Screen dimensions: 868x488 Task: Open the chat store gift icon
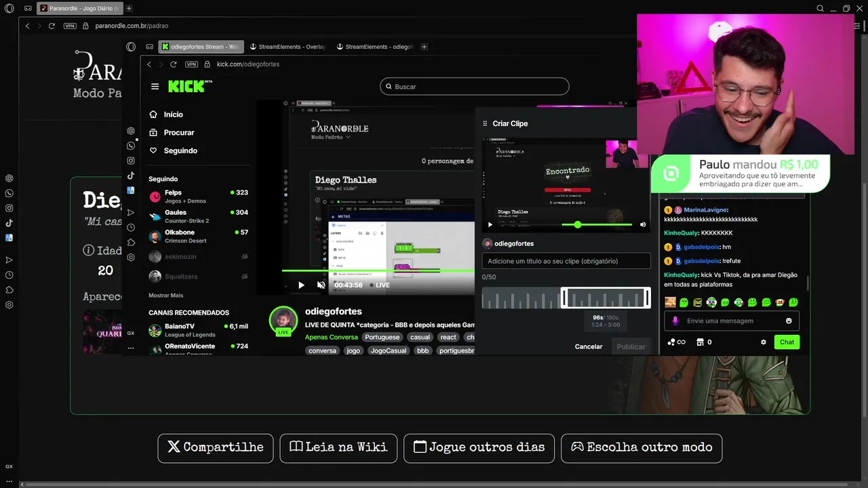700,342
